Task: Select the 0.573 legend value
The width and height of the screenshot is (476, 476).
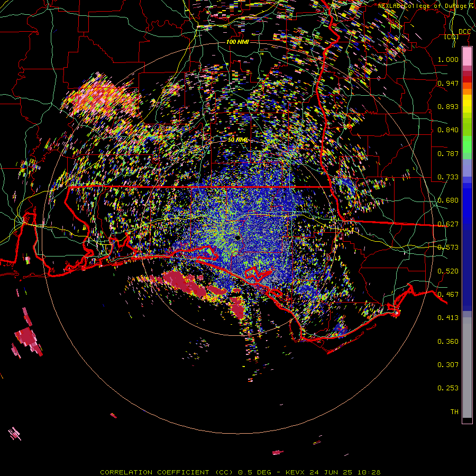Action: (x=448, y=248)
